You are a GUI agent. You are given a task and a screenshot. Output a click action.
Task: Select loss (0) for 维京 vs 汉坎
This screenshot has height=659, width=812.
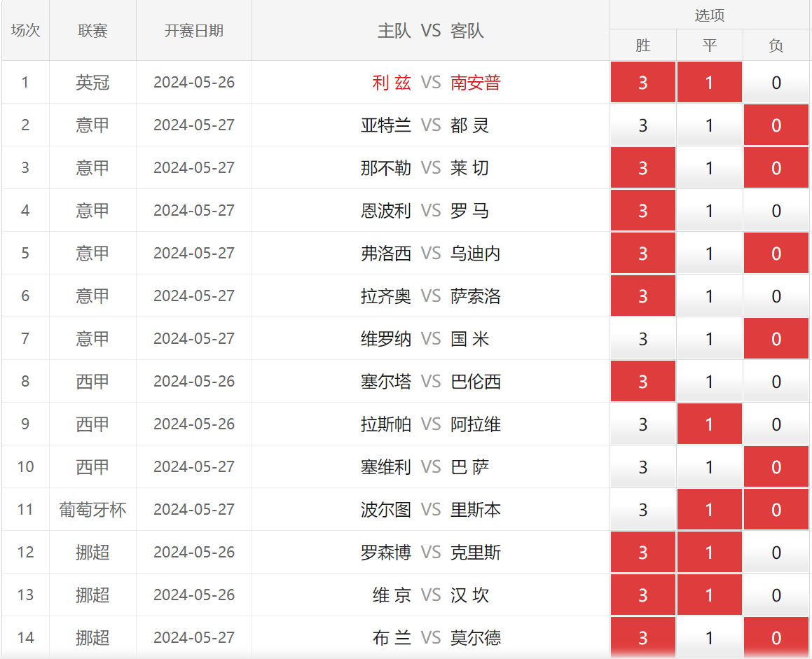click(776, 595)
